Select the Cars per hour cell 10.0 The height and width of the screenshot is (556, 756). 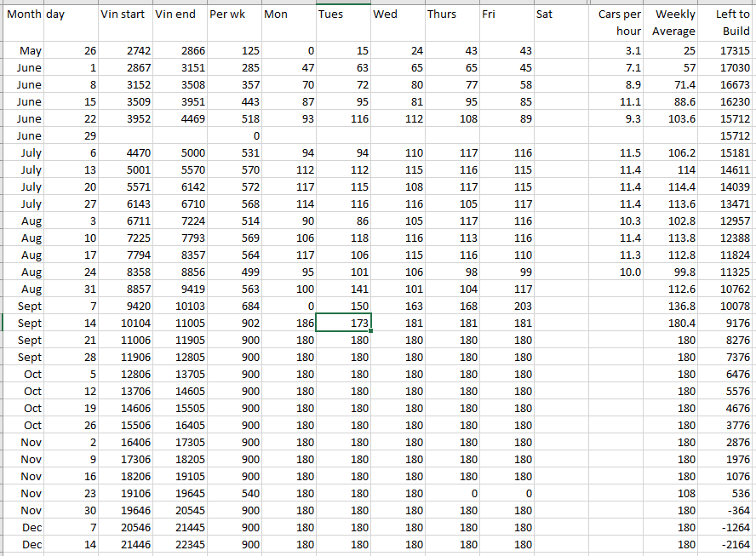[x=619, y=272]
